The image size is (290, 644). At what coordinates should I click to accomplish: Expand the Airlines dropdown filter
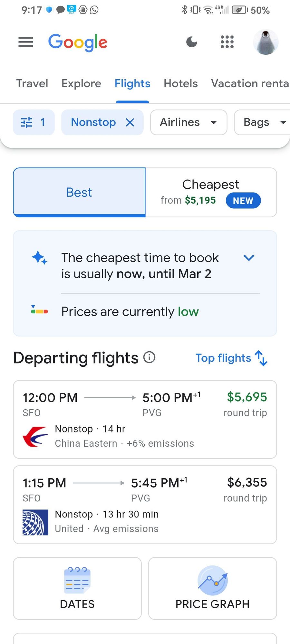pyautogui.click(x=188, y=122)
